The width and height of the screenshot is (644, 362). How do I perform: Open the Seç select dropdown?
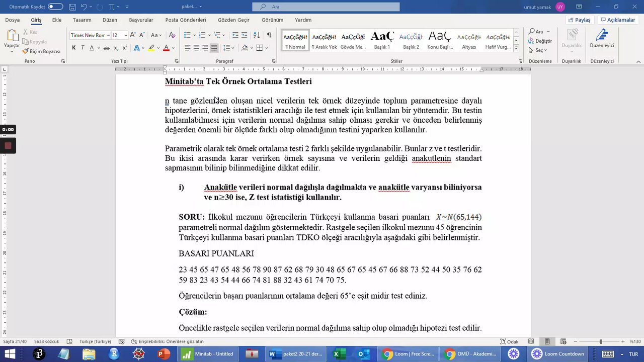click(538, 50)
